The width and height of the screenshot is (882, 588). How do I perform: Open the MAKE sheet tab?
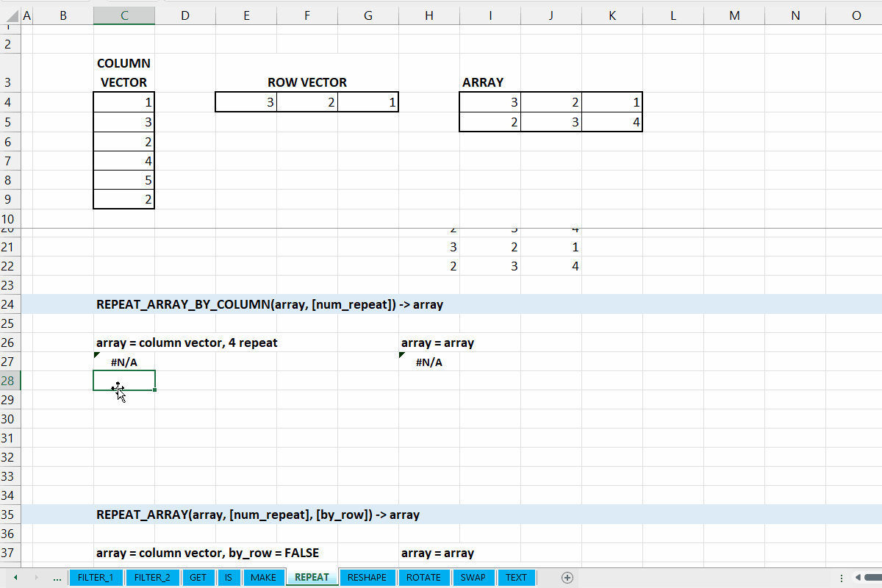263,578
